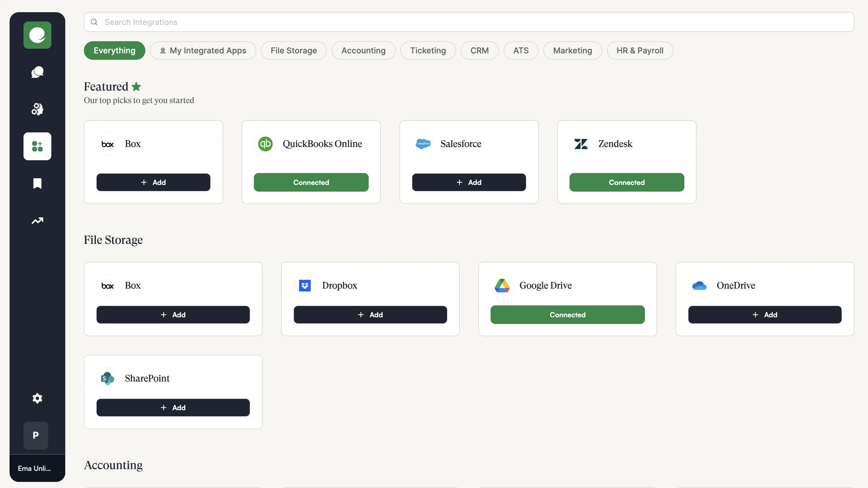Click the OneDrive cloud logo
This screenshot has height=488, width=868.
[x=699, y=286]
